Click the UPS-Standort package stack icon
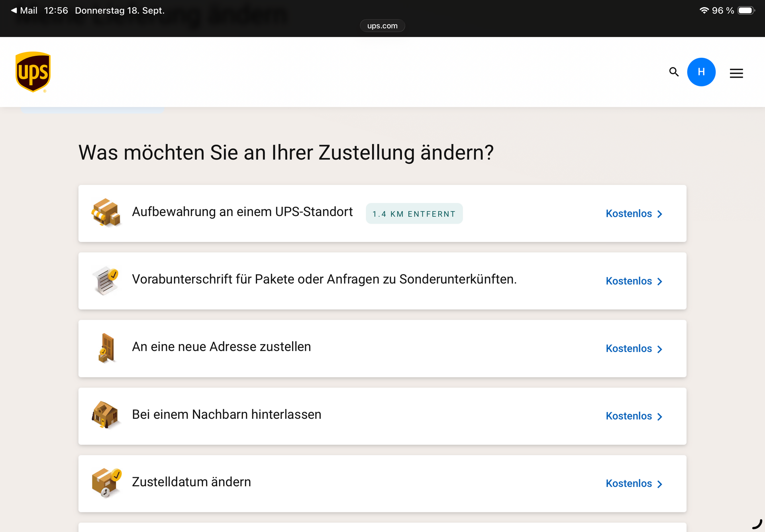 [x=106, y=213]
